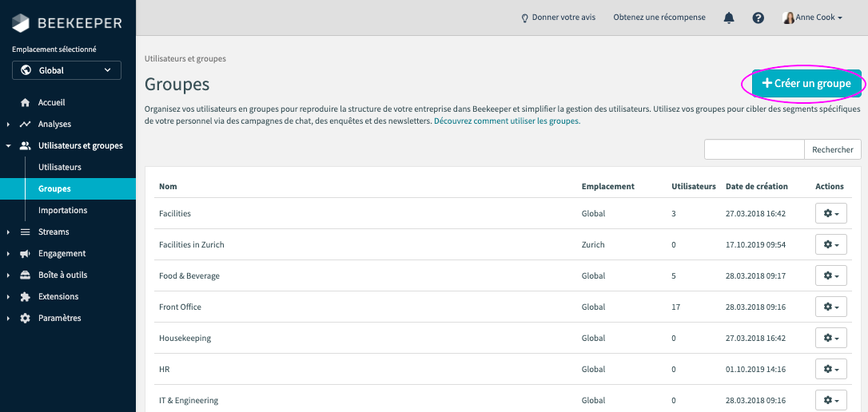Open the gear actions menu for Housekeeping
The width and height of the screenshot is (868, 412).
pos(831,338)
